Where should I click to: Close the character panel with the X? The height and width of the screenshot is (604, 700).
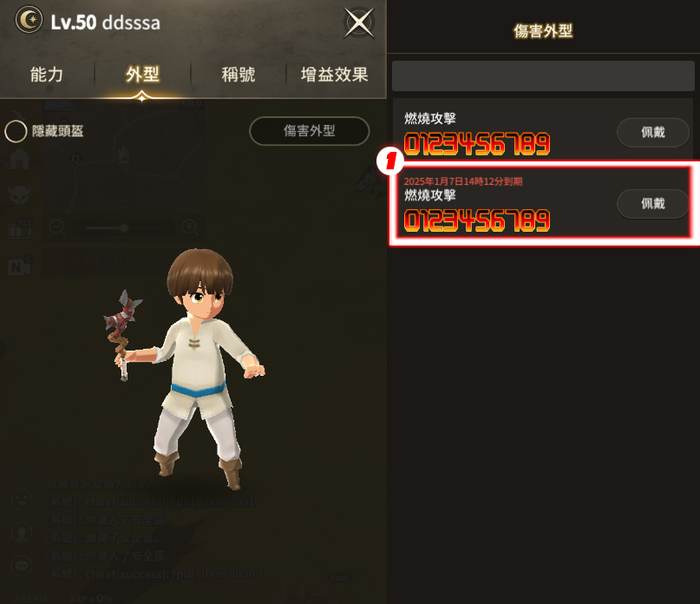coord(359,23)
